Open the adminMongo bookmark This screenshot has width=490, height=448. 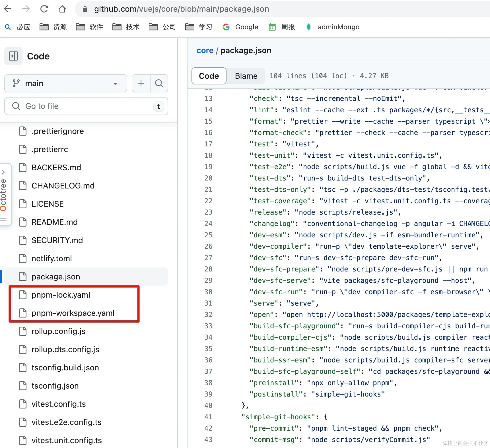(333, 27)
